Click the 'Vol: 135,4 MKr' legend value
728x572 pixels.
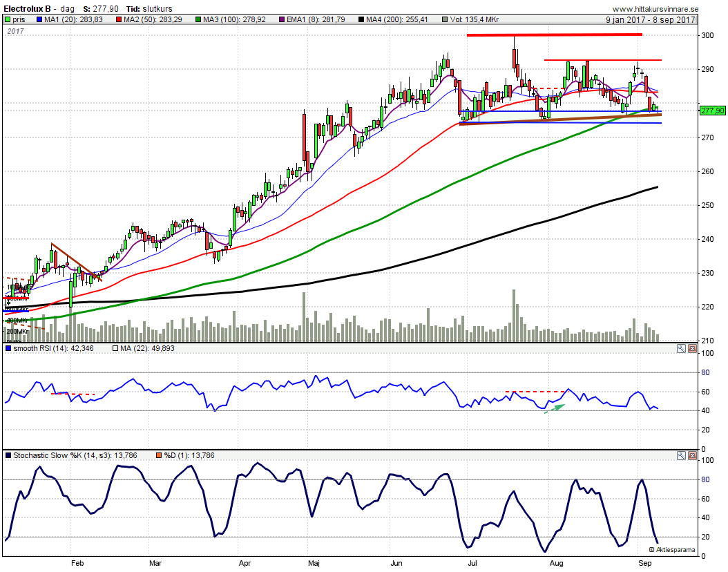click(475, 19)
